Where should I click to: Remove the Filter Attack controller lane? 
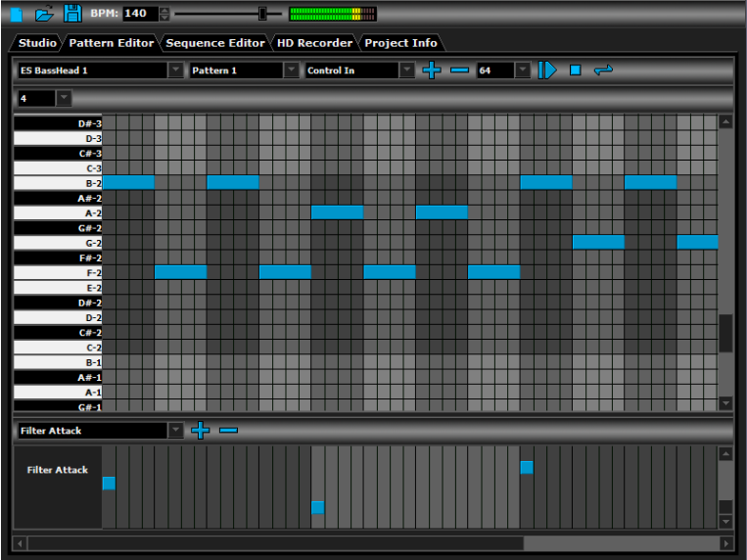[228, 431]
